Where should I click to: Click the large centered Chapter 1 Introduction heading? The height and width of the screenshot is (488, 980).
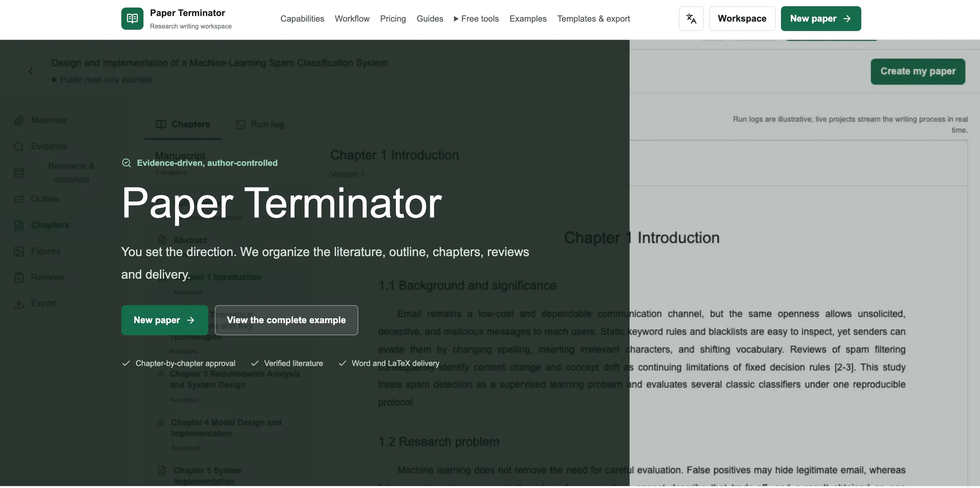tap(641, 237)
